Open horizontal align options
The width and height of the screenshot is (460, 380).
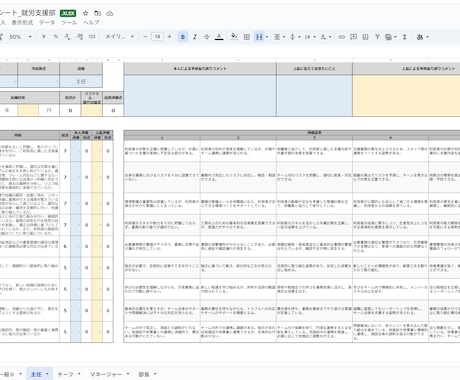click(279, 37)
